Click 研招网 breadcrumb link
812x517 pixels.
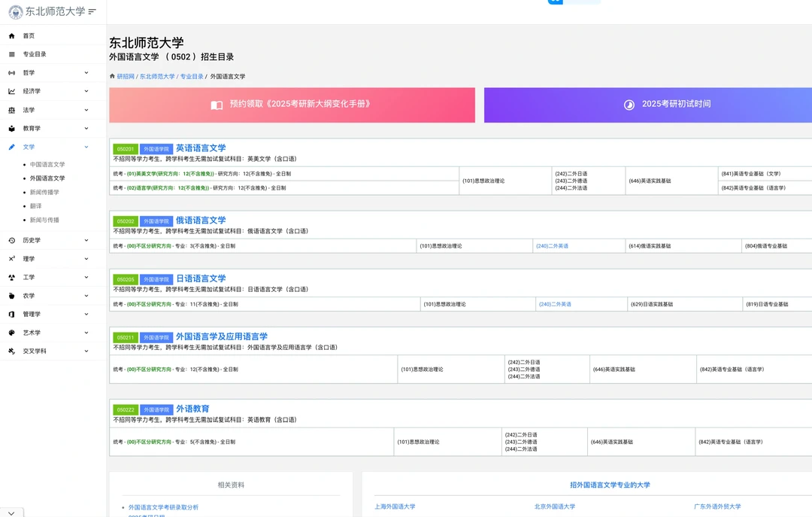(126, 76)
